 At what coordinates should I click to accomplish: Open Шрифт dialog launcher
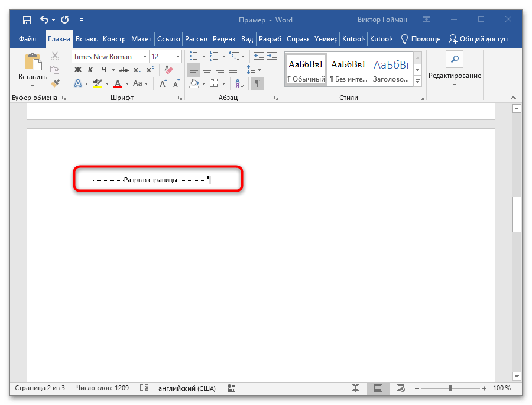tap(180, 98)
